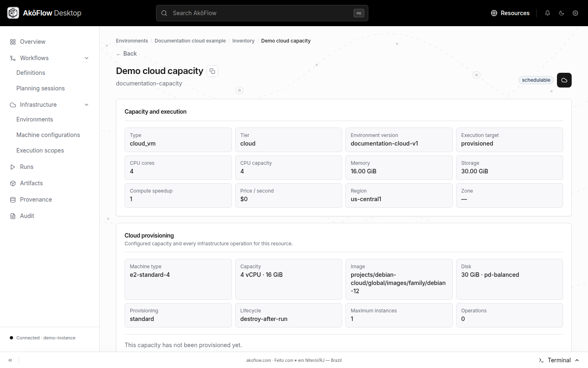Screen dimensions: 588x368
Task: Click the Back link
Action: click(x=127, y=54)
